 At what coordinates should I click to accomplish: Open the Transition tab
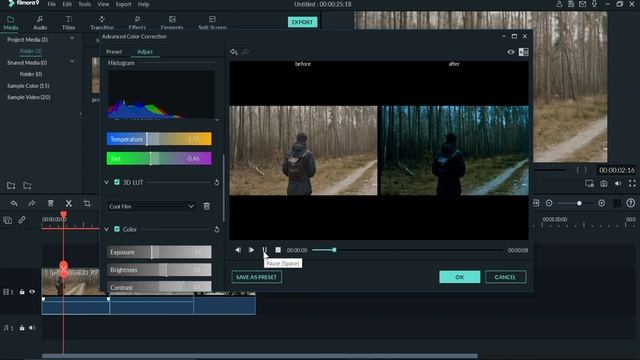pyautogui.click(x=102, y=23)
